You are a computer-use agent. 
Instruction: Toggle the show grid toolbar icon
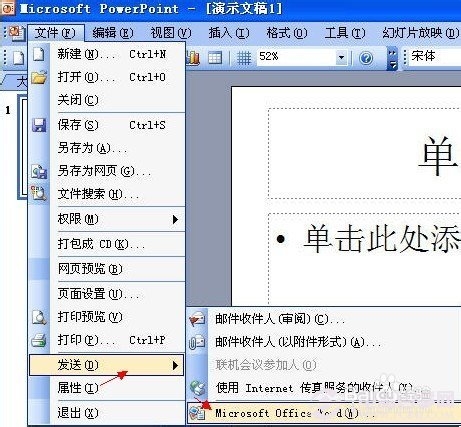pos(244,58)
